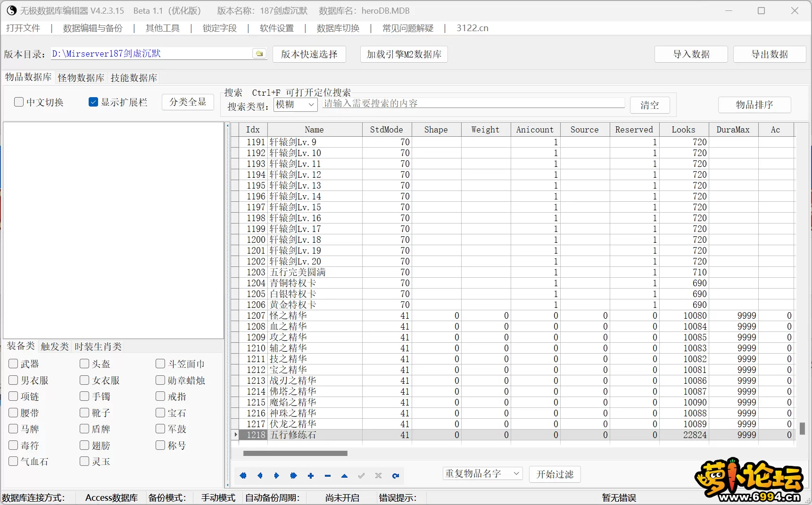Tick 男衣服 checkbox

pos(13,380)
